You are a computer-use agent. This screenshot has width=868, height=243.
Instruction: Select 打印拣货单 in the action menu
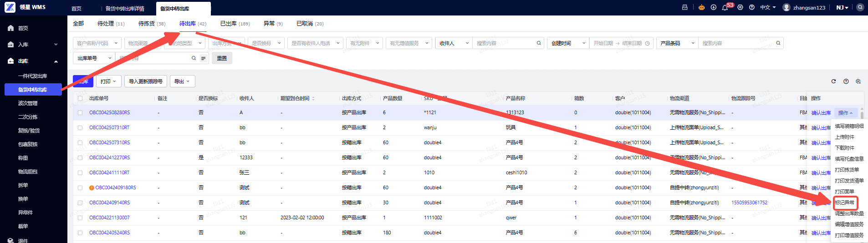[847, 170]
